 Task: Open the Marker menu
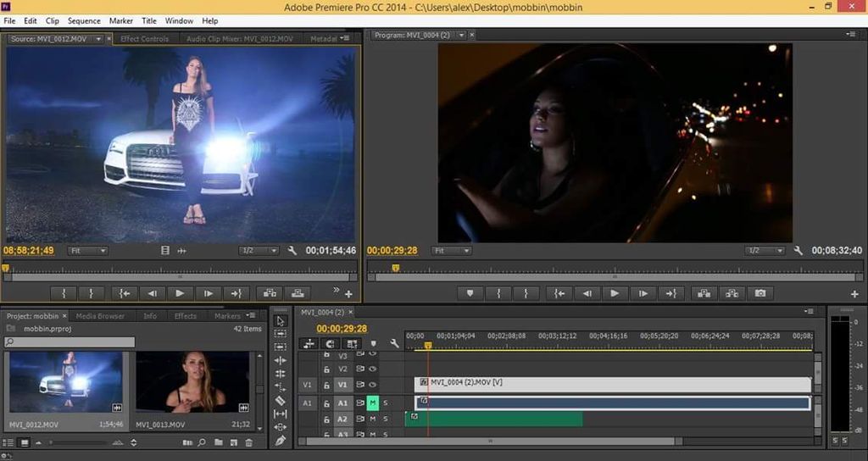[120, 21]
